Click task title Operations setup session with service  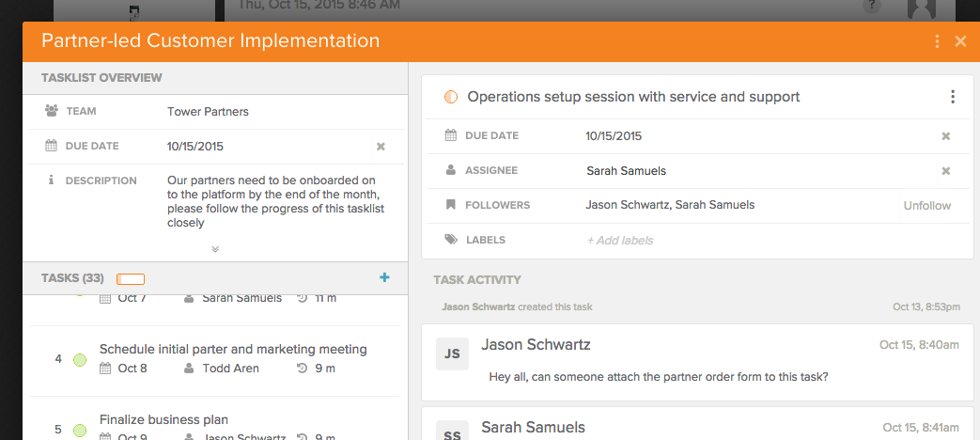click(x=633, y=97)
